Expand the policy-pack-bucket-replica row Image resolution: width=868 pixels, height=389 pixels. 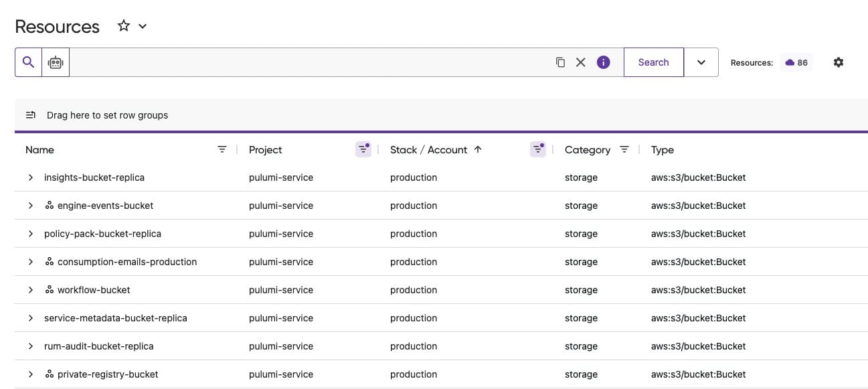coord(31,234)
